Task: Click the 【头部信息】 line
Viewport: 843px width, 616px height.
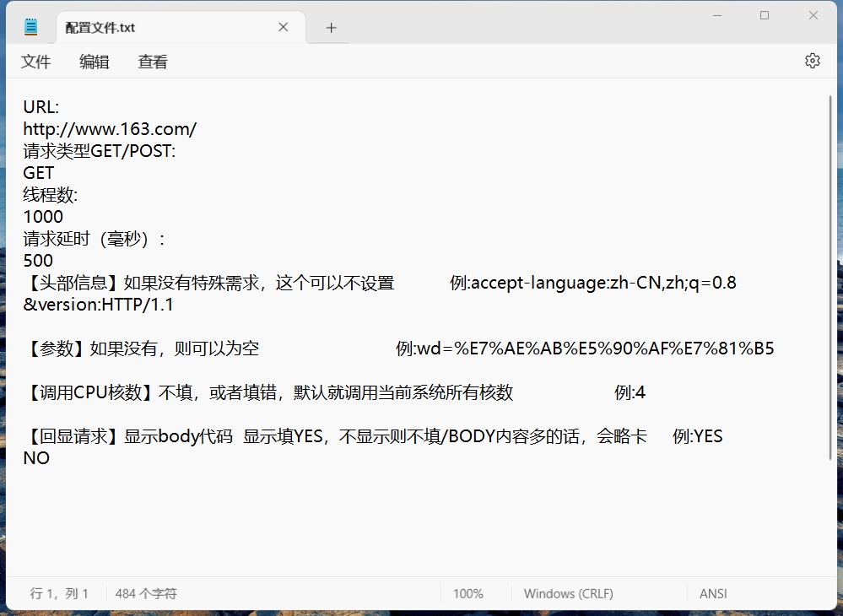Action: [380, 283]
